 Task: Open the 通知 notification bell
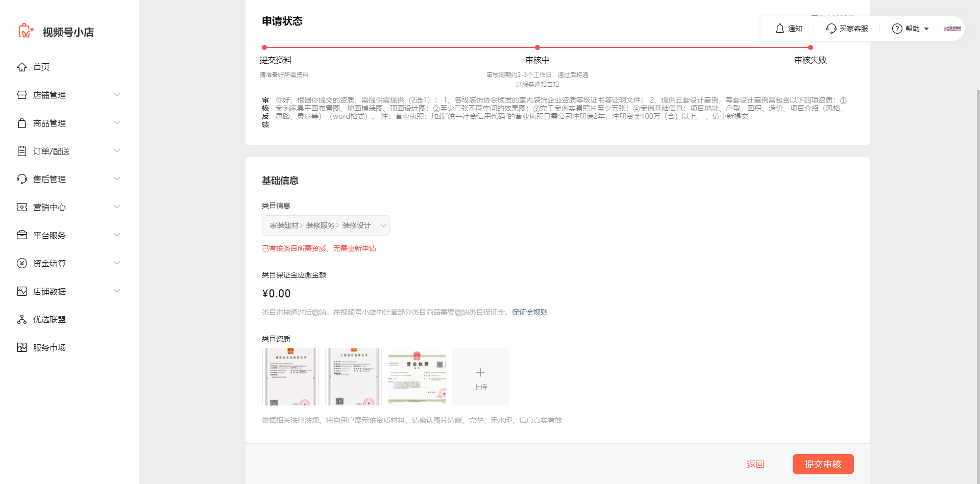pyautogui.click(x=788, y=28)
